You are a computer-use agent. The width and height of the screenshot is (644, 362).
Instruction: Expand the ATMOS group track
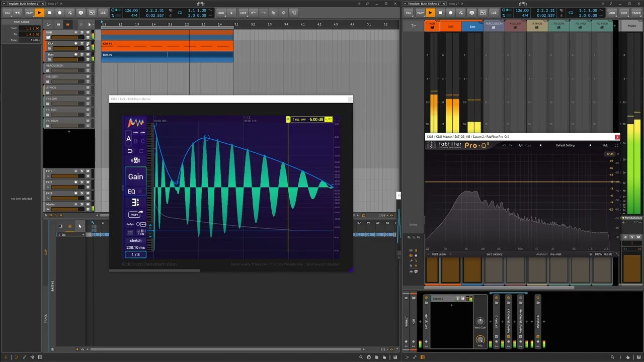pos(48,93)
